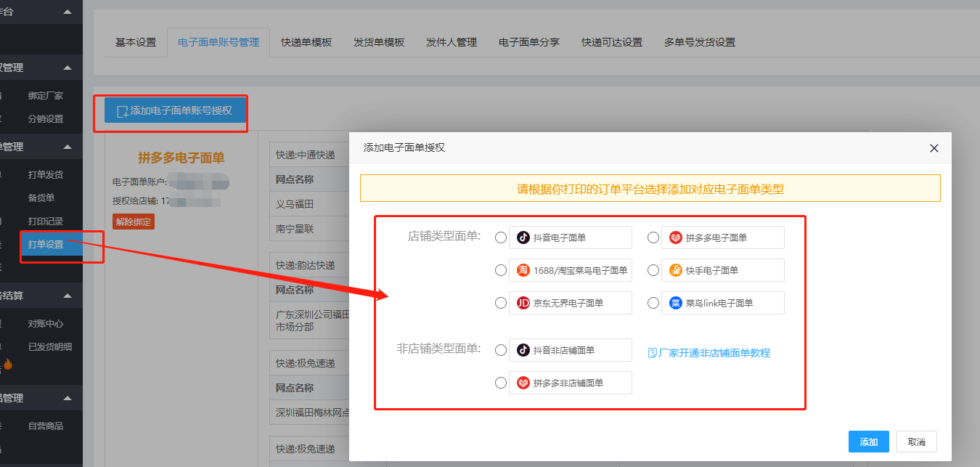Choose the 京东无界电子面单 radio option

[500, 303]
